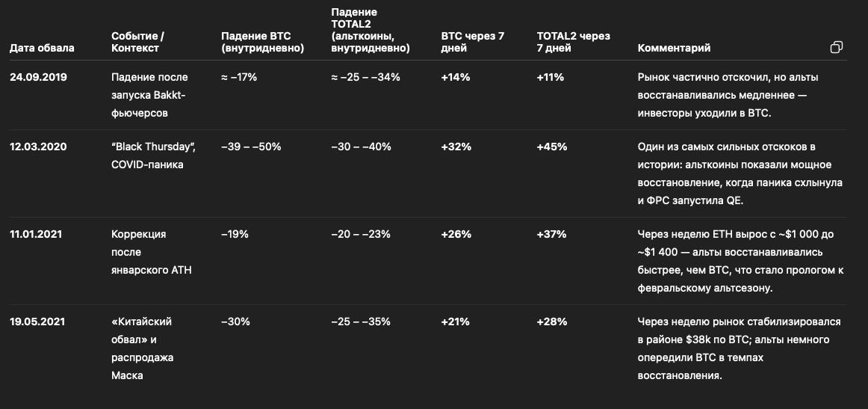The height and width of the screenshot is (409, 868).
Task: Select the +14% BTC recovery value
Action: pos(455,77)
